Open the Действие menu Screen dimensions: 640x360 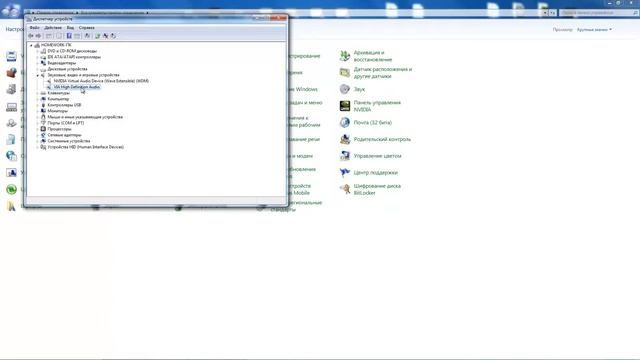tap(53, 28)
